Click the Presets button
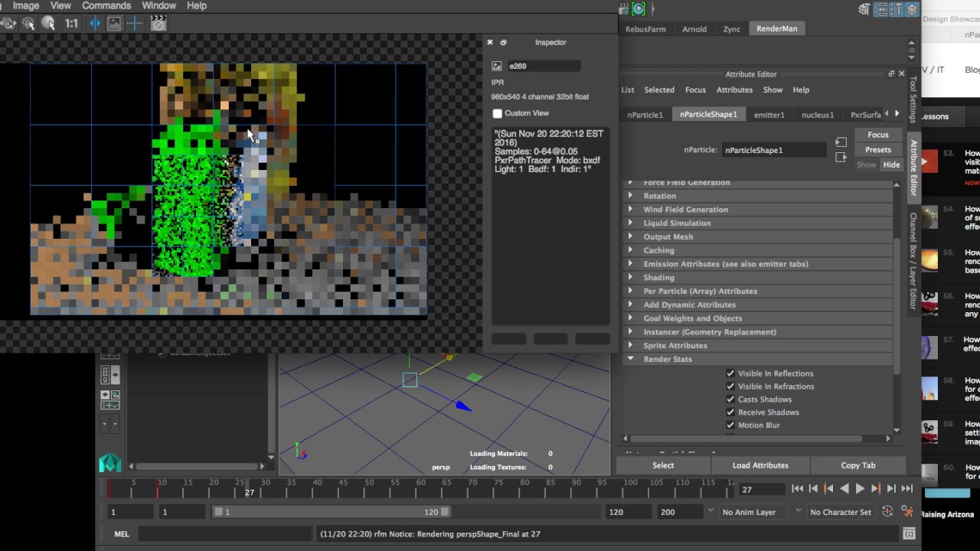The height and width of the screenshot is (551, 980). (878, 150)
